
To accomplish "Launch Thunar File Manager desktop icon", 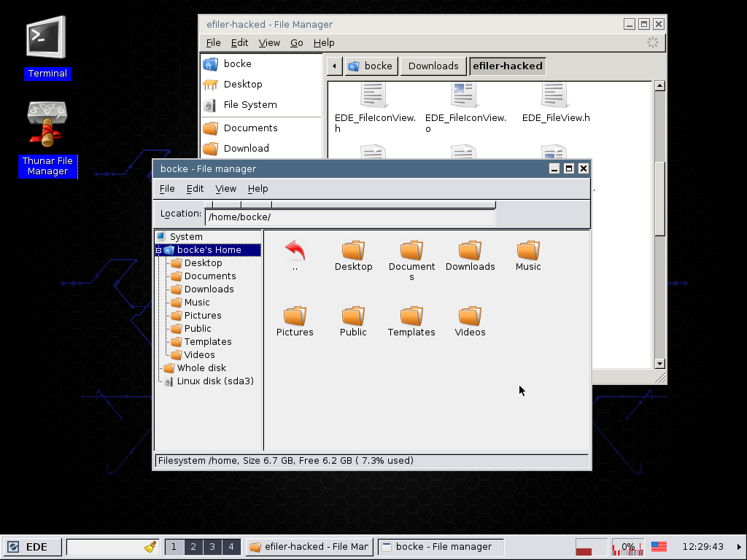I will [x=47, y=124].
